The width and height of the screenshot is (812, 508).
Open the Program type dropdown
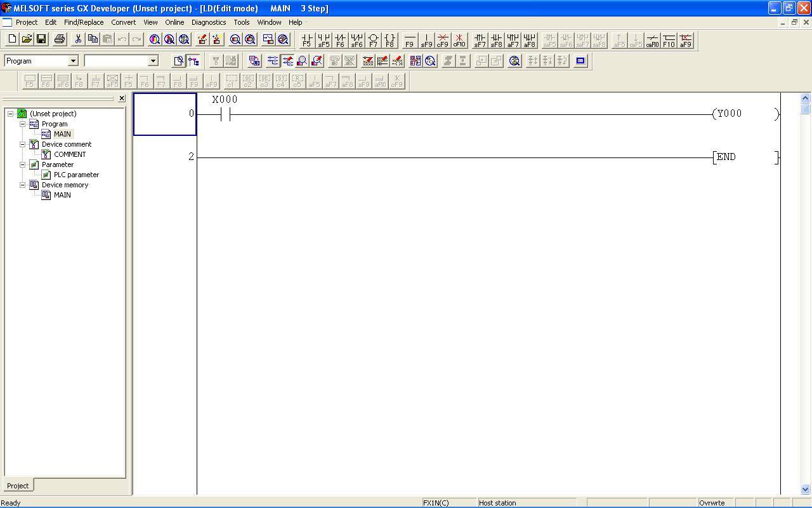click(73, 61)
